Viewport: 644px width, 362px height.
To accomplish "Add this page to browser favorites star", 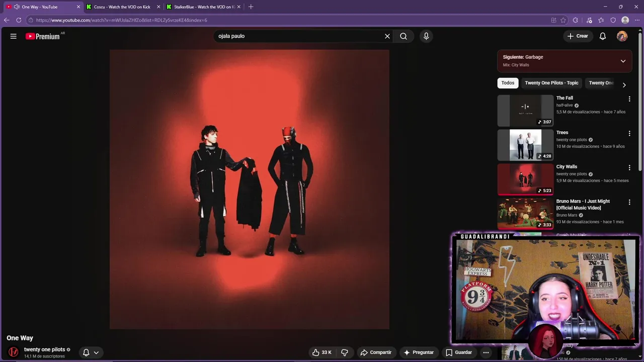I will [x=563, y=20].
